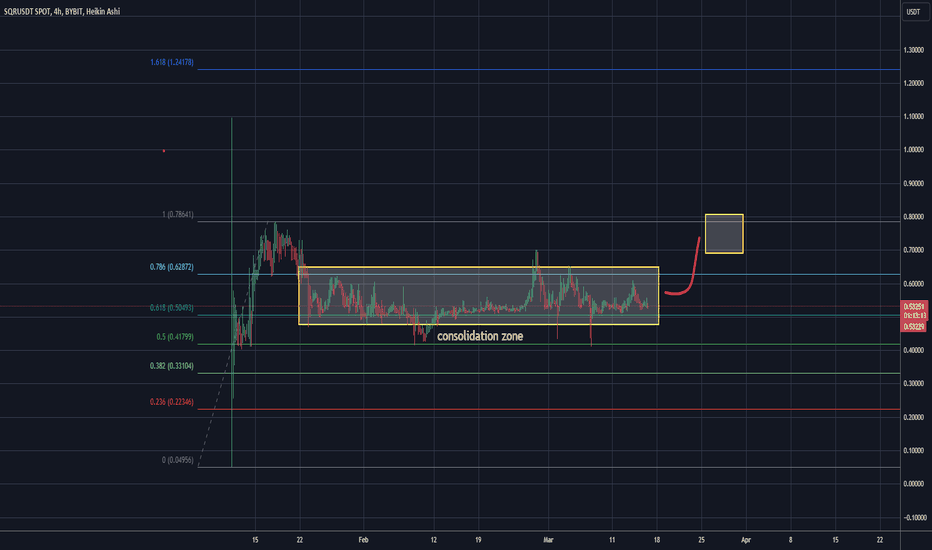Select the 0.786 (0.62872) Fibonacci label
932x550 pixels.
172,267
